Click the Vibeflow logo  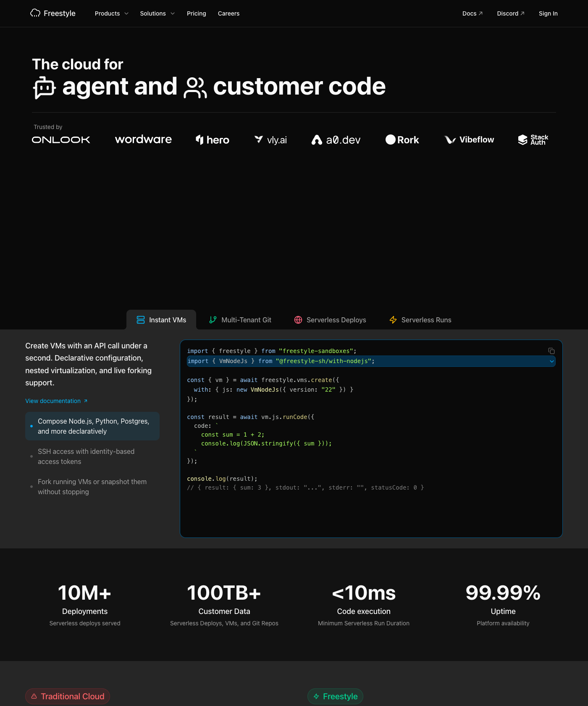[469, 140]
